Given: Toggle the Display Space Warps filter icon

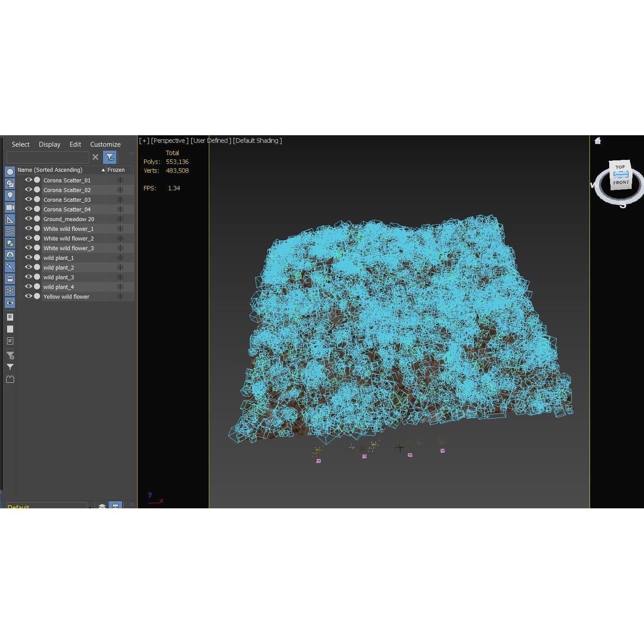Looking at the screenshot, I should coord(10,231).
